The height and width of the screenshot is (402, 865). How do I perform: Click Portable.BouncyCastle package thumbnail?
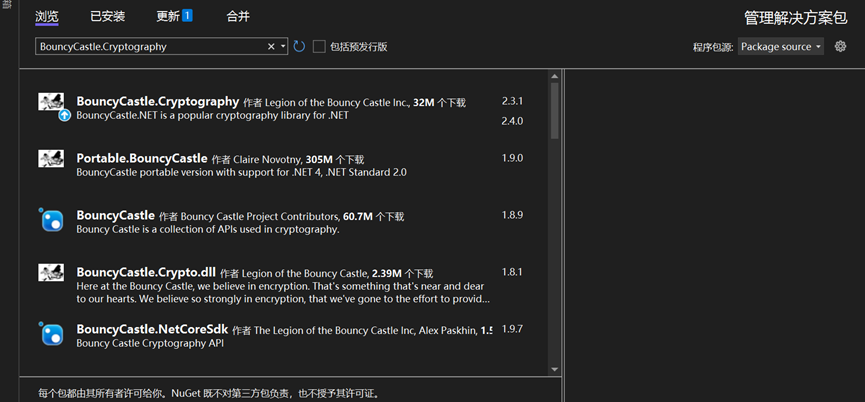[x=51, y=159]
